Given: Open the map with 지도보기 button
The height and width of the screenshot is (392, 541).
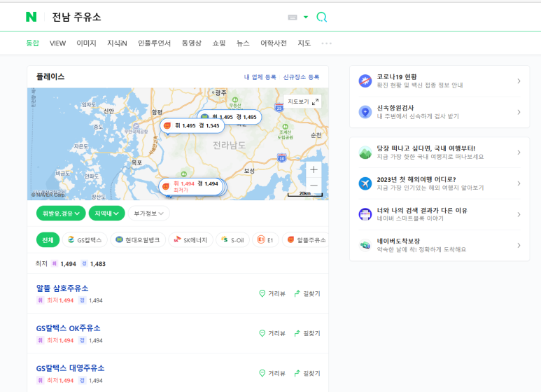Looking at the screenshot, I should tap(302, 101).
